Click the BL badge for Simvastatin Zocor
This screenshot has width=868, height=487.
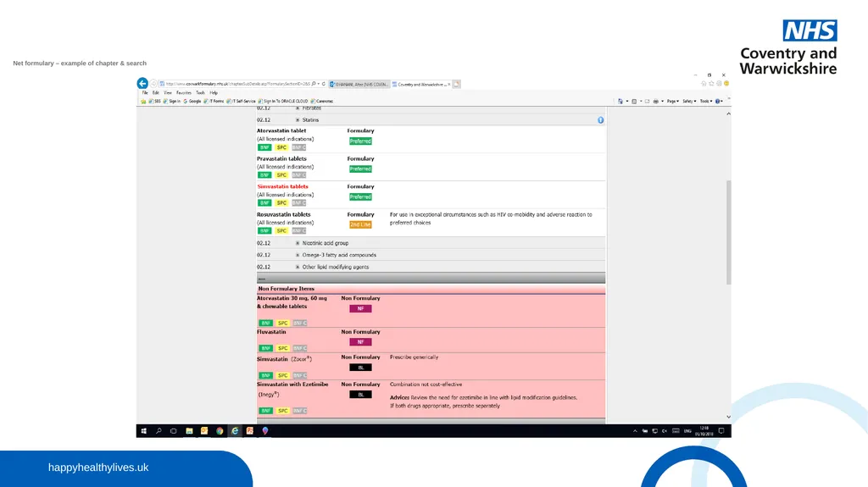[x=360, y=368]
